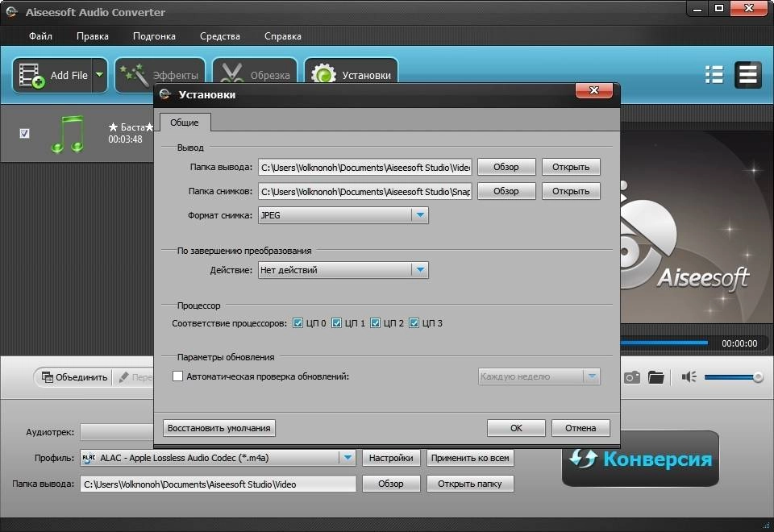Click the Папка вывода path field in dialog
Image resolution: width=774 pixels, height=532 pixels.
pos(364,168)
